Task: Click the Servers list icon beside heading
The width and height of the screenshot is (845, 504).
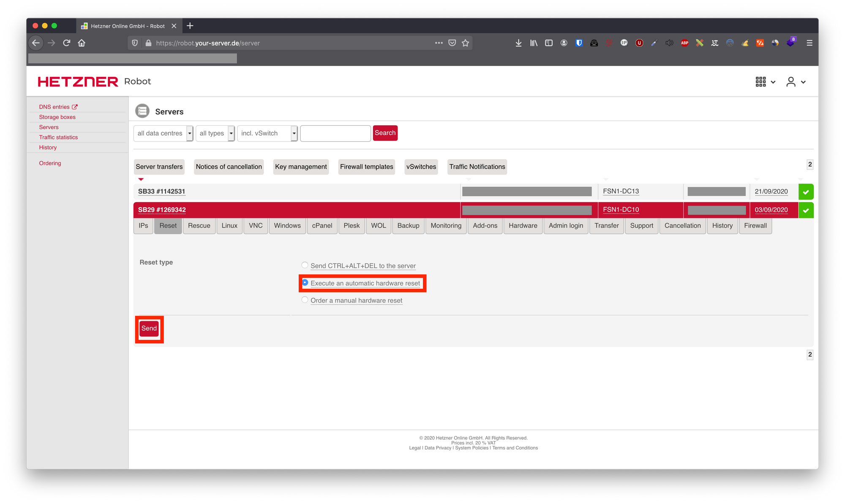Action: 142,111
